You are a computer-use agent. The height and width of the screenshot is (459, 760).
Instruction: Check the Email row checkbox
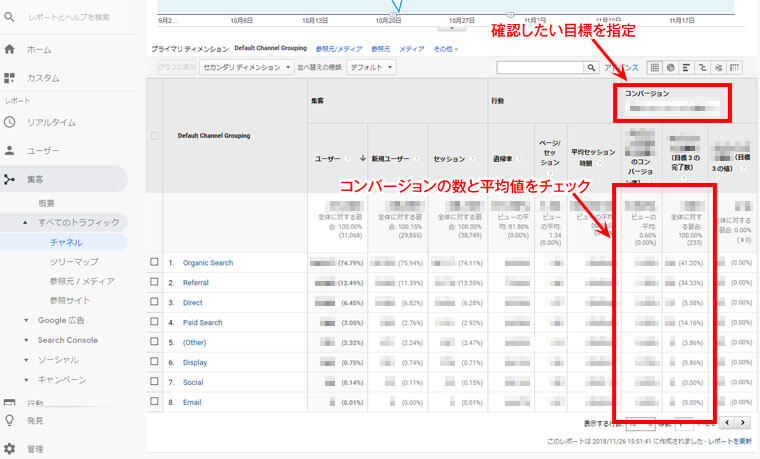click(154, 401)
